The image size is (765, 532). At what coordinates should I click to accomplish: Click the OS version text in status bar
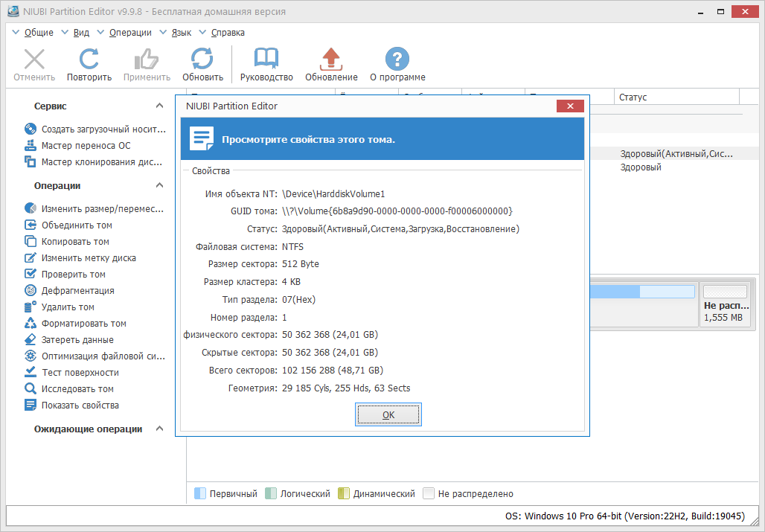point(625,516)
